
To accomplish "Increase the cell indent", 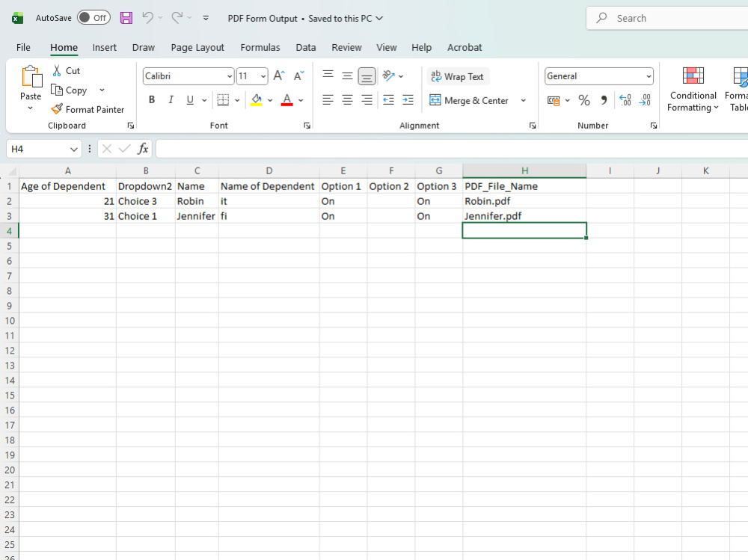I will tap(408, 99).
